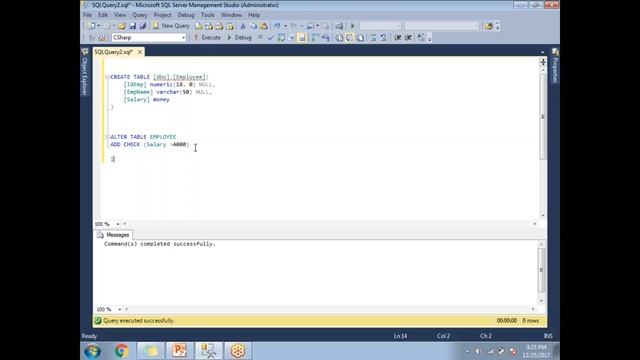This screenshot has height=360, width=640.
Task: Click the Connect icon on SQL toolbar
Action: (91, 38)
